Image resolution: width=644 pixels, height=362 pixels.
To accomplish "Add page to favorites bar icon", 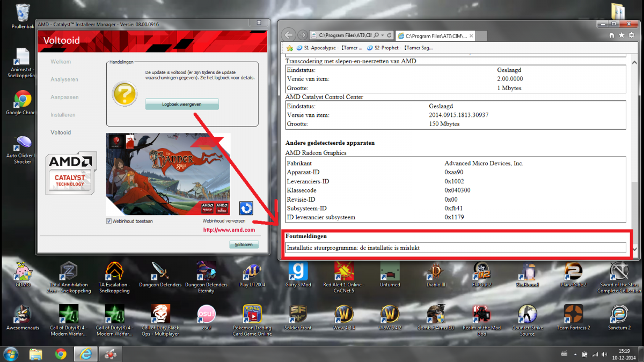I will 290,48.
